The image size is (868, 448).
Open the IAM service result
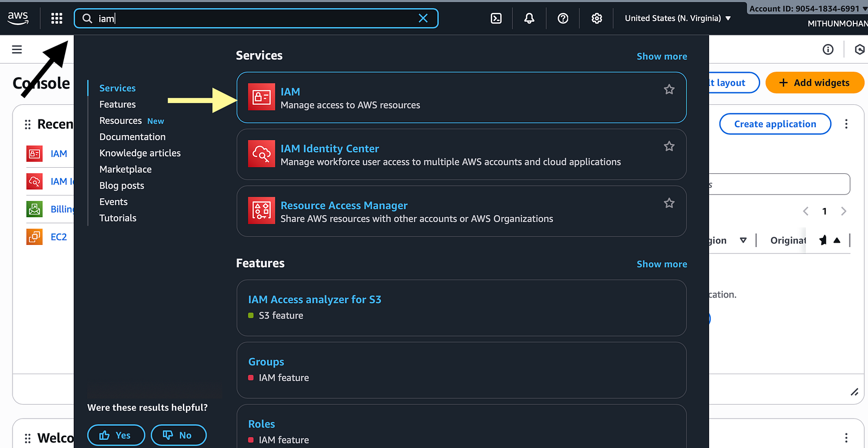[x=462, y=98]
